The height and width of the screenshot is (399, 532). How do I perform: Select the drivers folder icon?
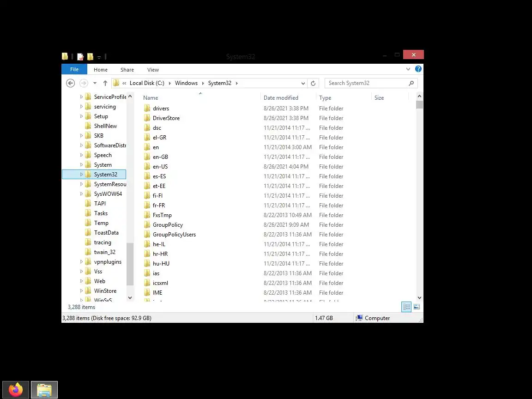147,108
